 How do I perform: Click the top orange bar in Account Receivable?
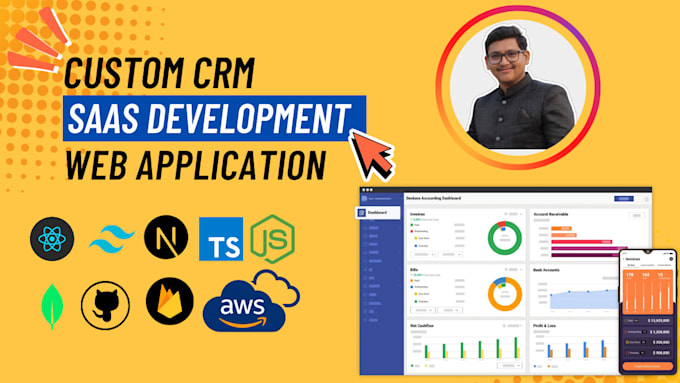[x=561, y=228]
